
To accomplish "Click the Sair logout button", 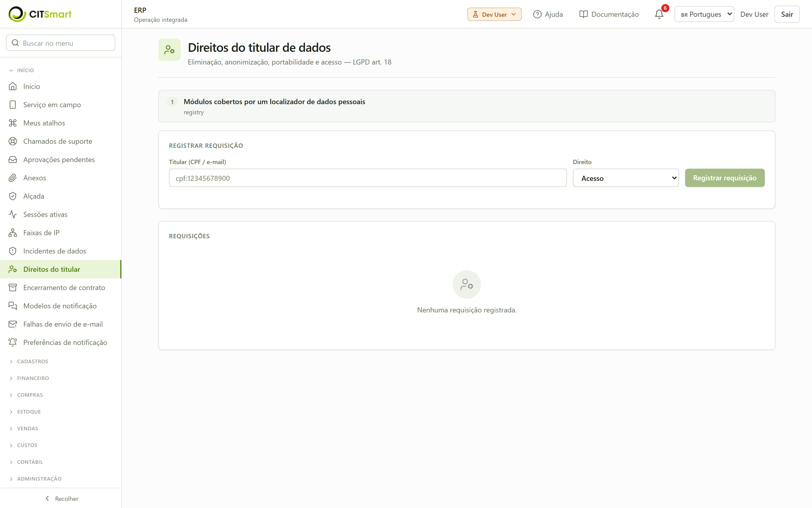I will (x=787, y=14).
